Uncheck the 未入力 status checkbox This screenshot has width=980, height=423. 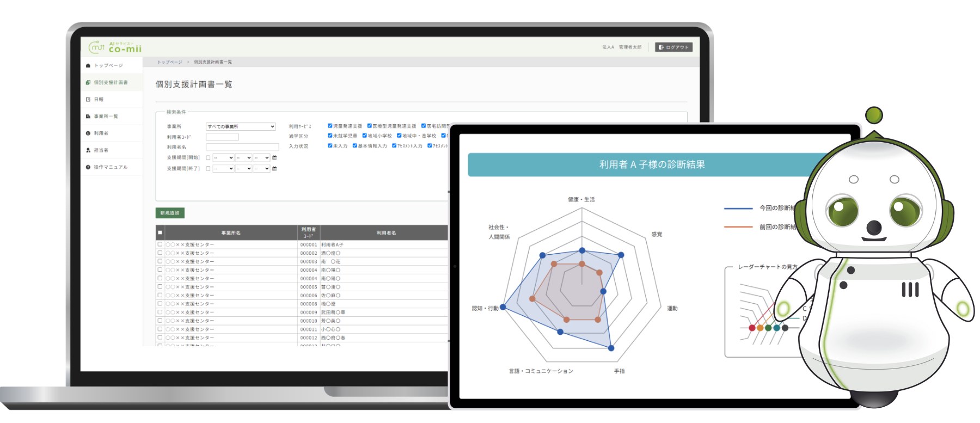point(330,145)
